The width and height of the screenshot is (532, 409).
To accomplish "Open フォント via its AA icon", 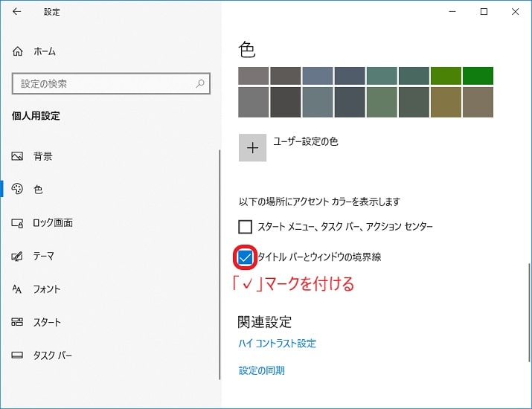I will point(17,289).
